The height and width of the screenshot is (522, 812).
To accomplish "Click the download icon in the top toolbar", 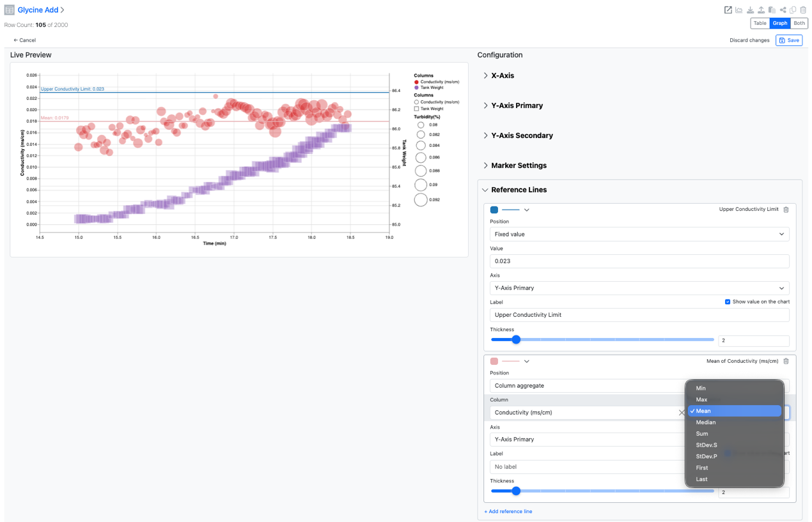I will (750, 10).
